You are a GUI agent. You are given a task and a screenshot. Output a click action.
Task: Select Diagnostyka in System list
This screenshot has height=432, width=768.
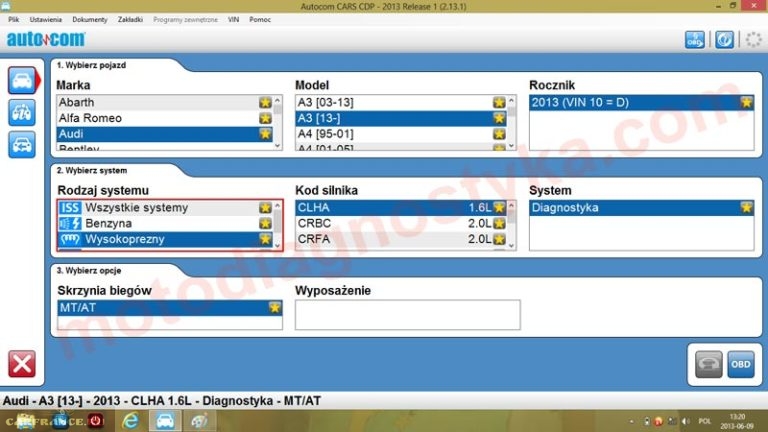(642, 208)
